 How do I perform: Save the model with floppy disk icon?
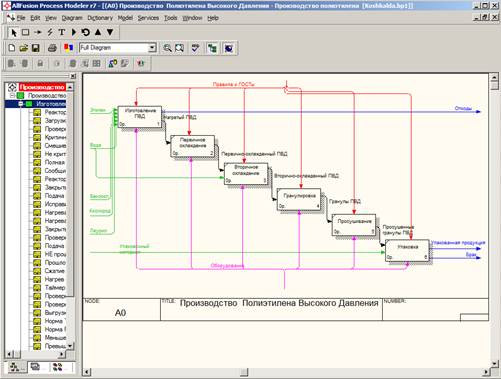pyautogui.click(x=35, y=48)
